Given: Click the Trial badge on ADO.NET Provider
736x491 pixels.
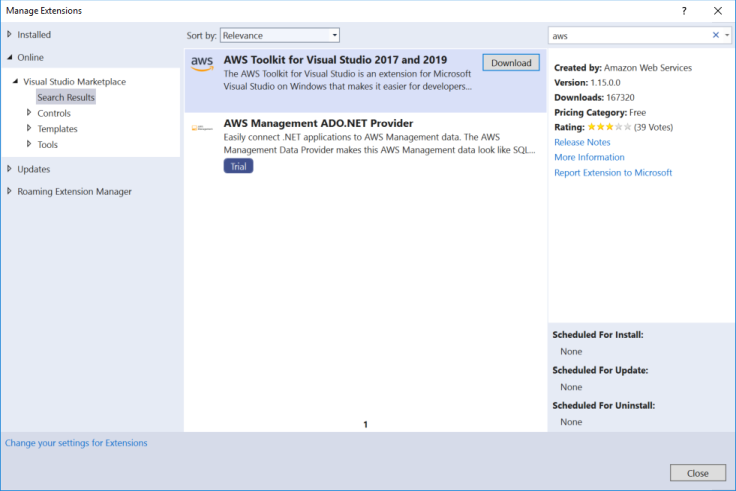Looking at the screenshot, I should coord(238,166).
